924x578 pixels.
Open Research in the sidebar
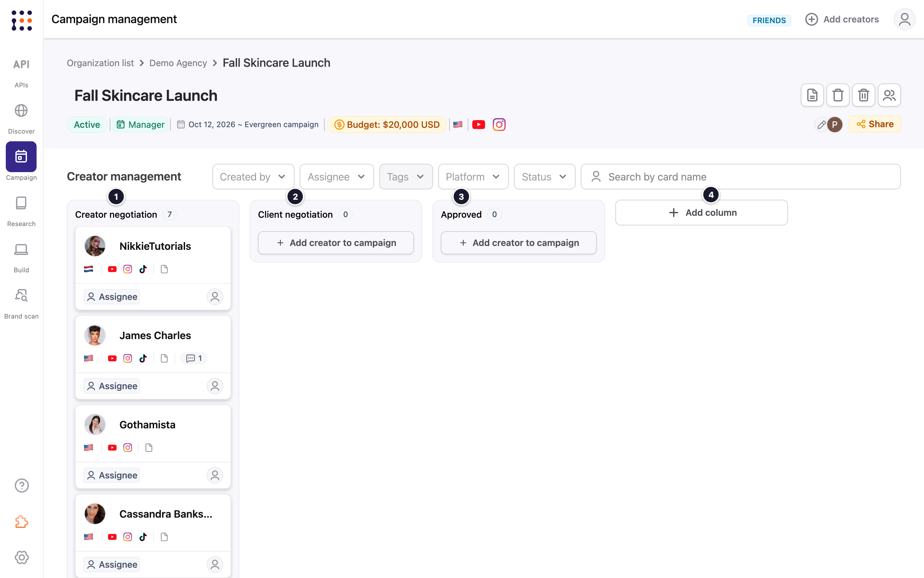click(21, 211)
